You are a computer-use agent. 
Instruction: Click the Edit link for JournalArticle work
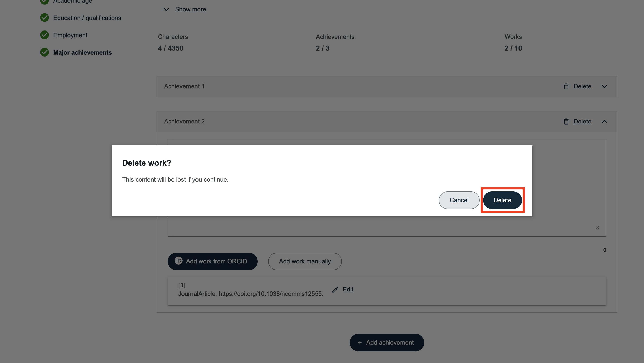[348, 290]
